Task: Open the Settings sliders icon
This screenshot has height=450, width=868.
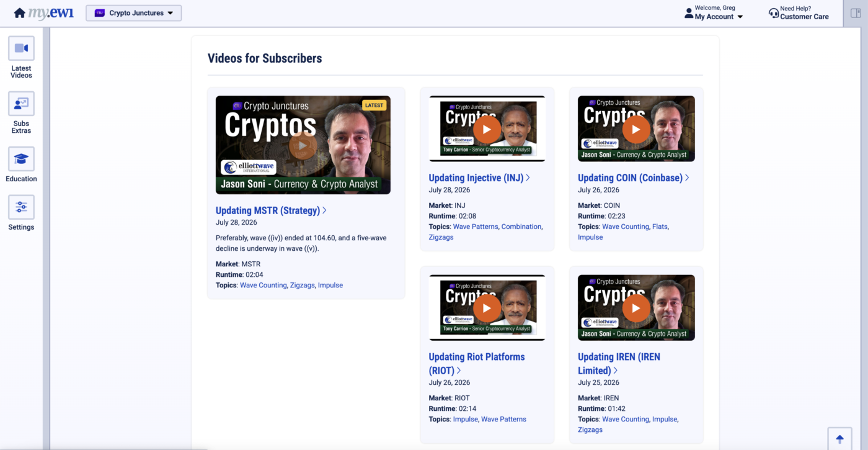Action: tap(21, 207)
